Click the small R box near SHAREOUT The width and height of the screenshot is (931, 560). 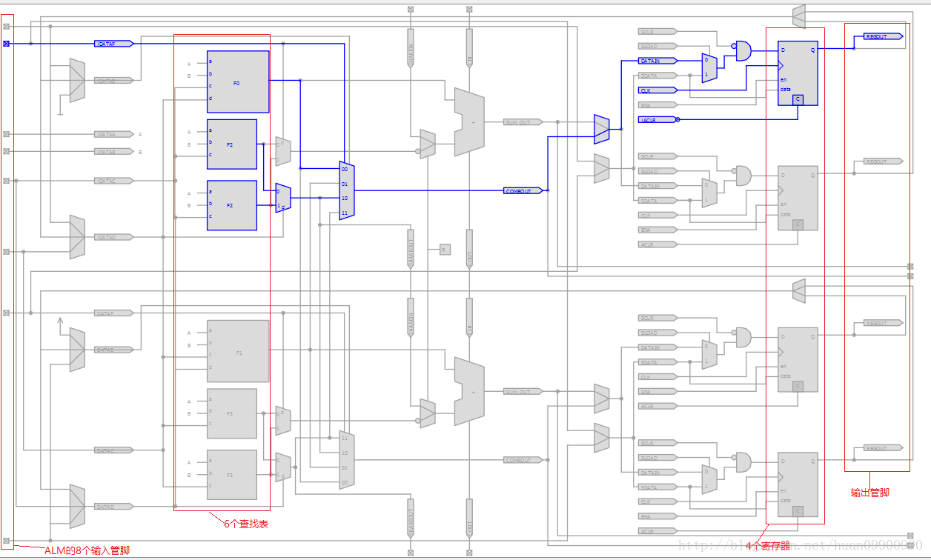pos(445,249)
